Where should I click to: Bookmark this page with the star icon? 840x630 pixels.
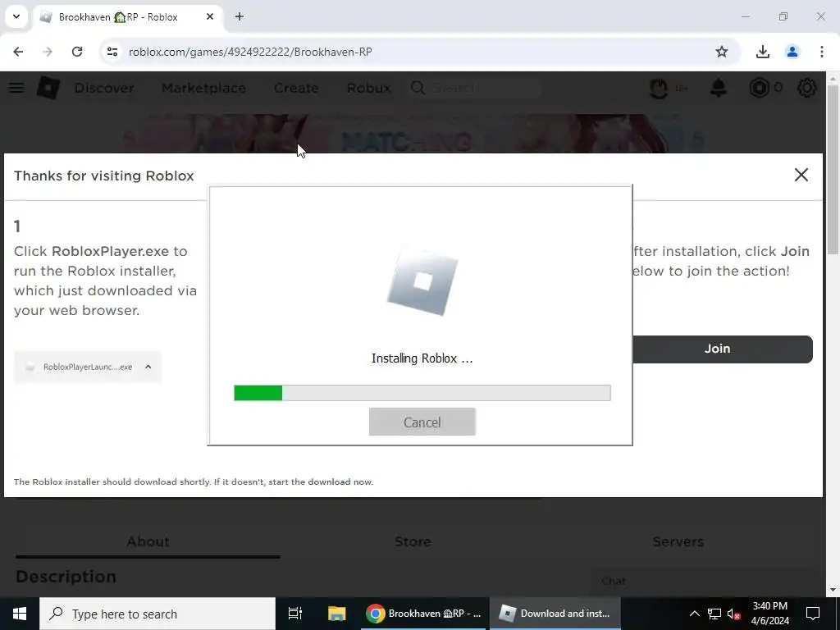722,52
